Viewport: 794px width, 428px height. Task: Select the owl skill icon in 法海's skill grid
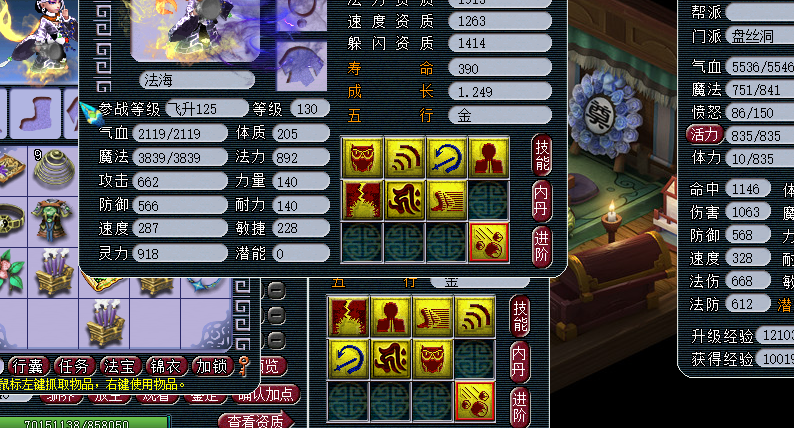point(362,157)
